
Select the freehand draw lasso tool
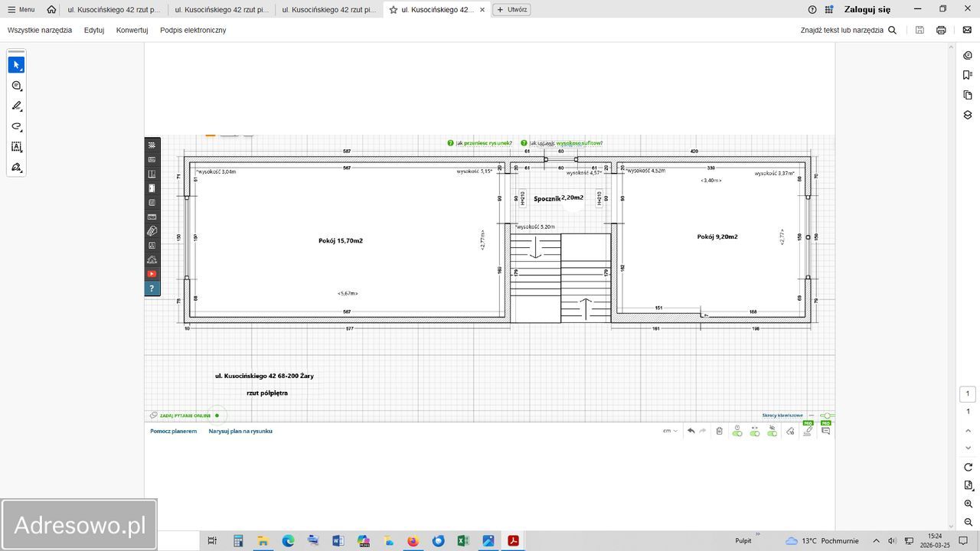(x=16, y=126)
